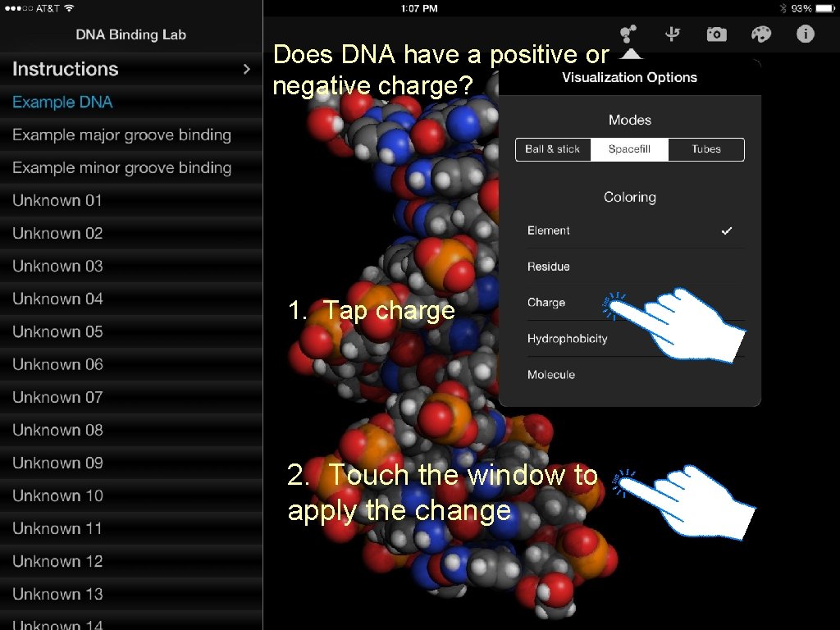840x630 pixels.
Task: Expand the Instructions section
Action: tap(131, 69)
